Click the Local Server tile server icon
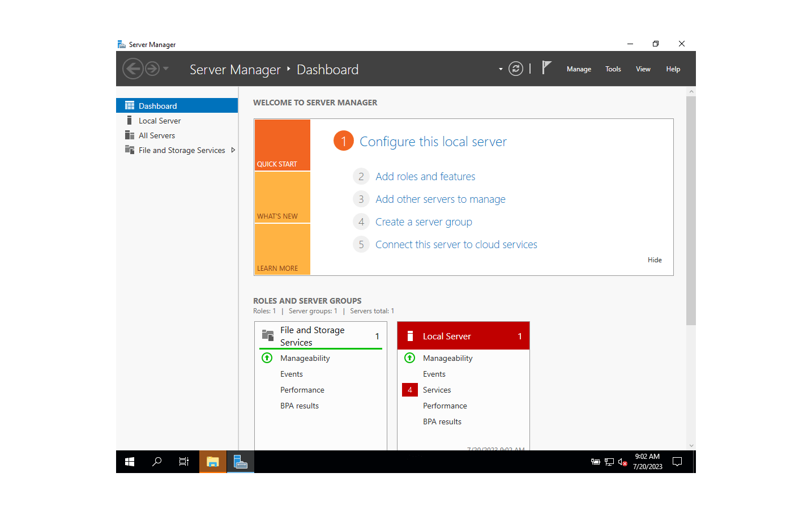 (411, 336)
